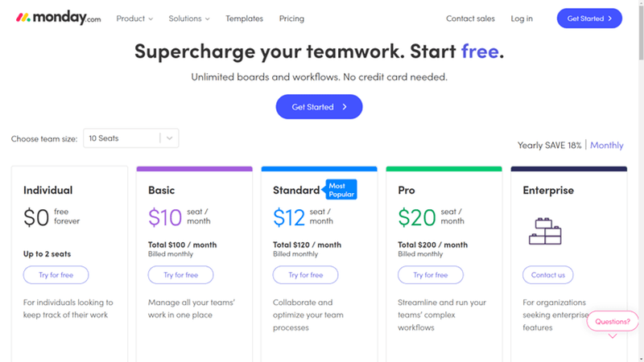Go to Templates page

point(244,19)
